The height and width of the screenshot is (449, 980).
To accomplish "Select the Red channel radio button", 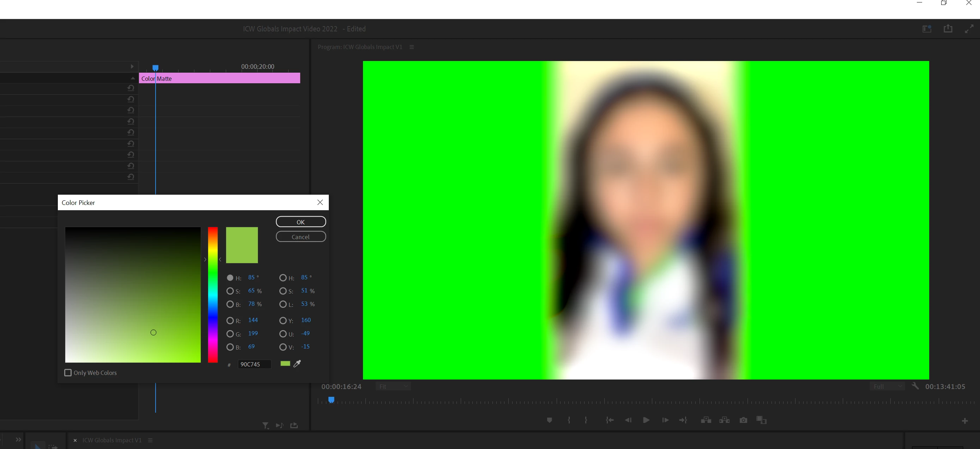I will 230,321.
